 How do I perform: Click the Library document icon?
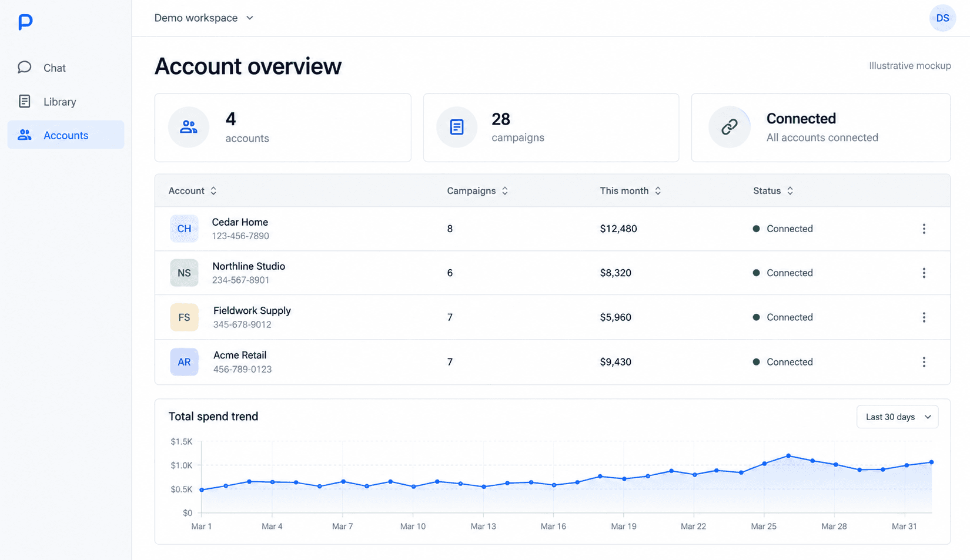click(x=24, y=101)
